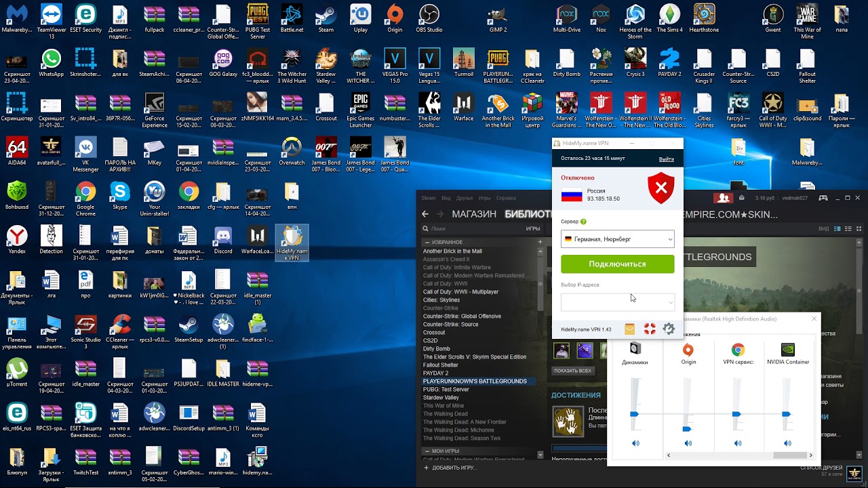Open Overwatch desktop shortcut

[x=292, y=152]
